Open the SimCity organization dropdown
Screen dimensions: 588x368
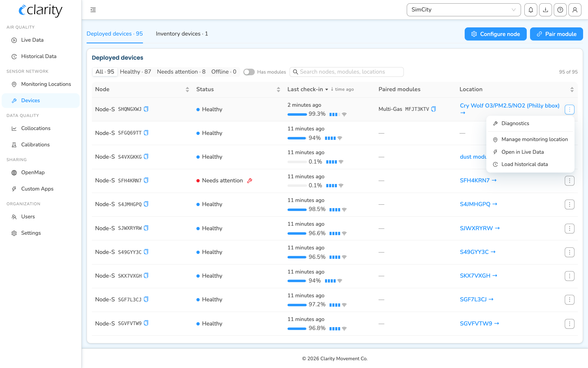464,10
